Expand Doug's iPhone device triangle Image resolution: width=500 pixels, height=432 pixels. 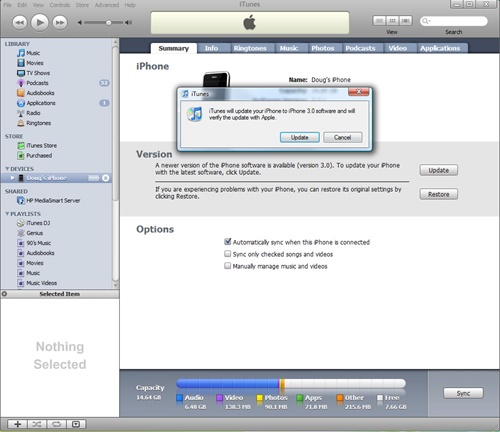(x=12, y=178)
